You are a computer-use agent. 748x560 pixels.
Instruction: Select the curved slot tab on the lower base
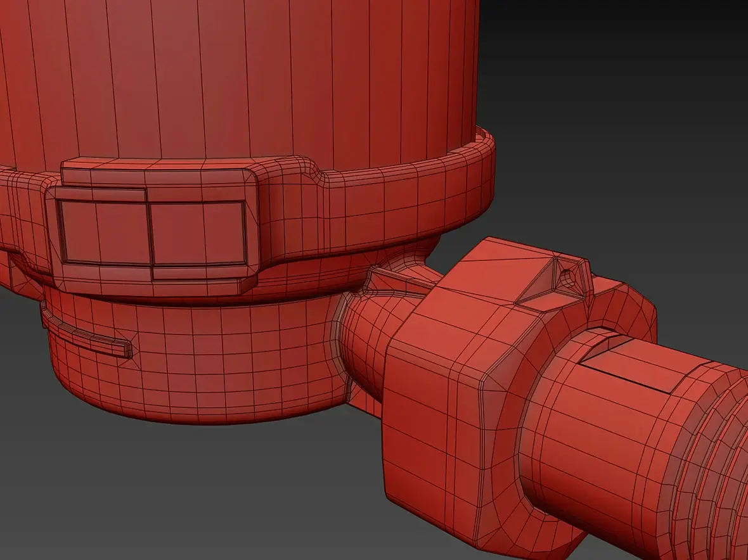coord(86,333)
